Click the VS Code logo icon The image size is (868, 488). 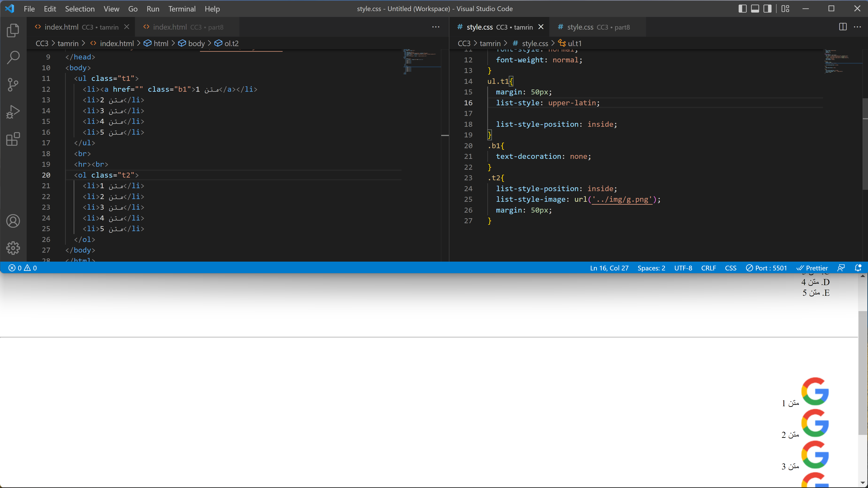10,9
